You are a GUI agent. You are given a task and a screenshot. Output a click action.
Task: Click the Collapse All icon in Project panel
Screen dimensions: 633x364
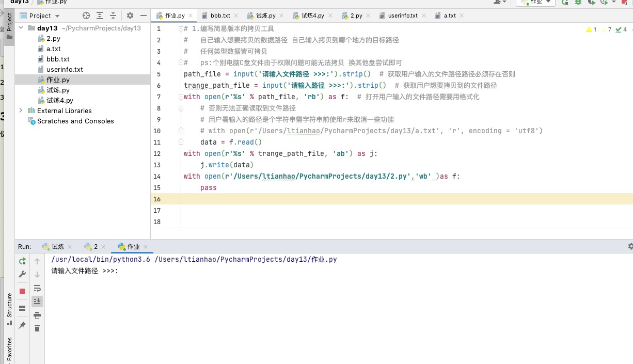click(113, 16)
